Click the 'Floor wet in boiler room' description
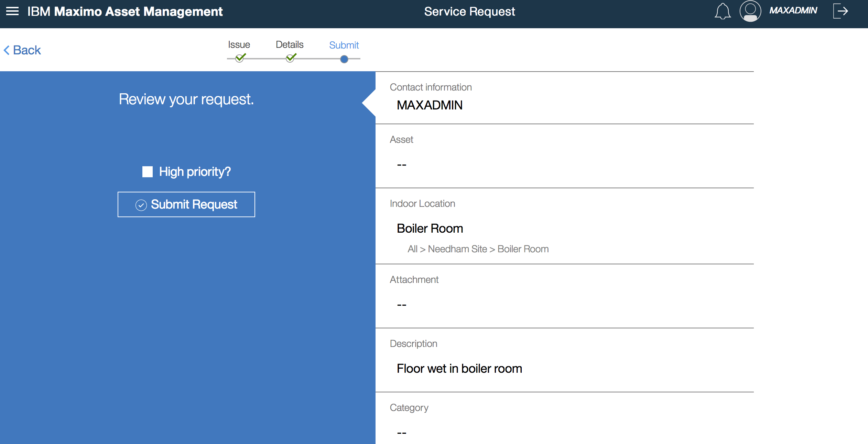This screenshot has height=444, width=868. click(x=459, y=369)
